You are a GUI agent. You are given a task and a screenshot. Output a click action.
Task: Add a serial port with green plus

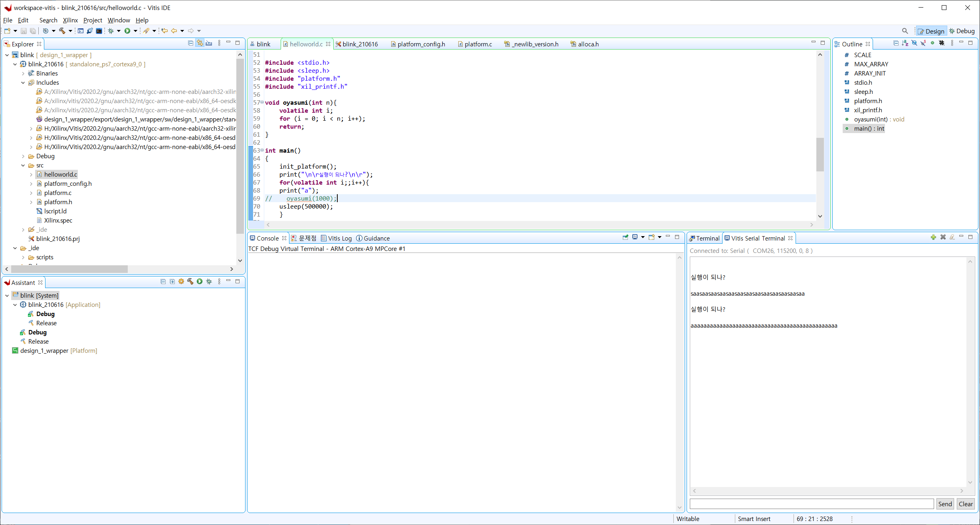point(933,237)
